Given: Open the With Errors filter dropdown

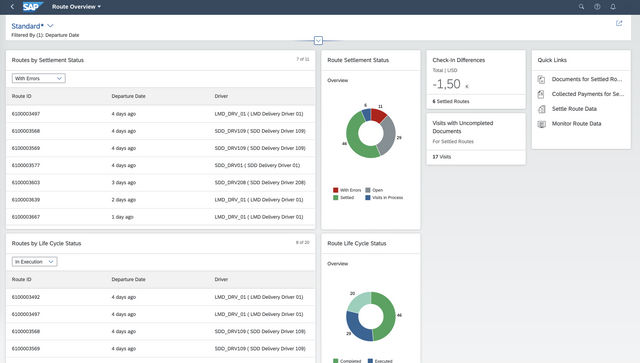Looking at the screenshot, I should coord(38,78).
